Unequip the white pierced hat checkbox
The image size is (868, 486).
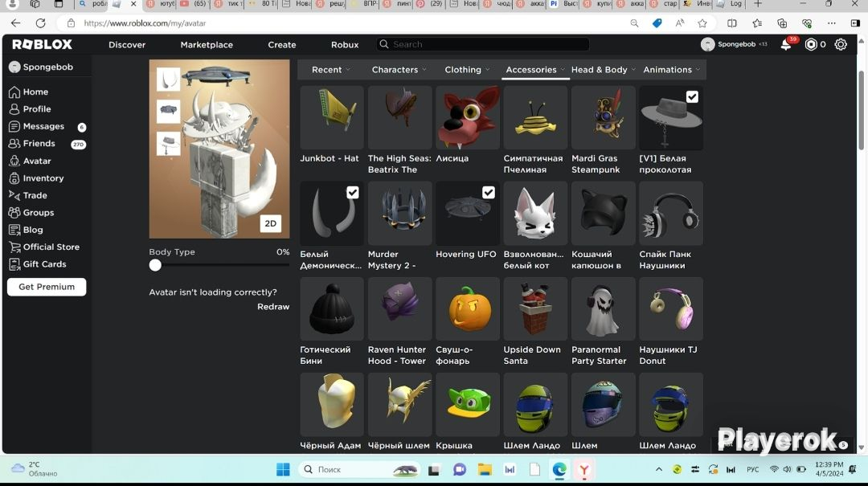(x=692, y=97)
